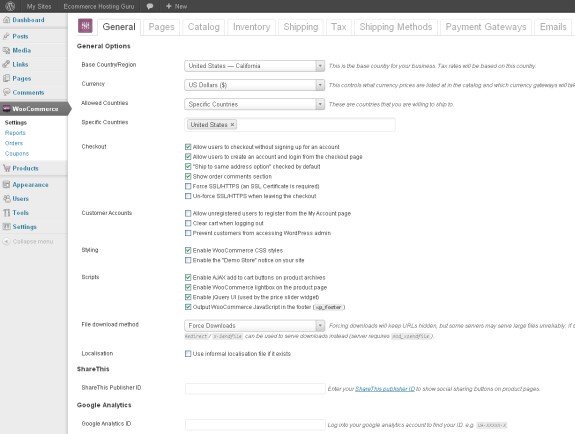Open WooCommerce Coupons submenu link
This screenshot has width=575, height=434.
(17, 153)
